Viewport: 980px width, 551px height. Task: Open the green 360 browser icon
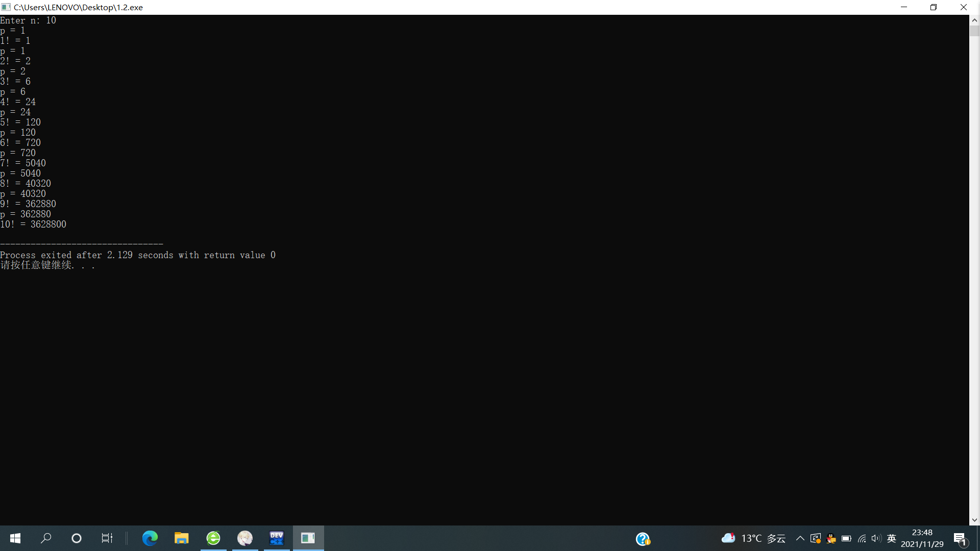click(213, 538)
